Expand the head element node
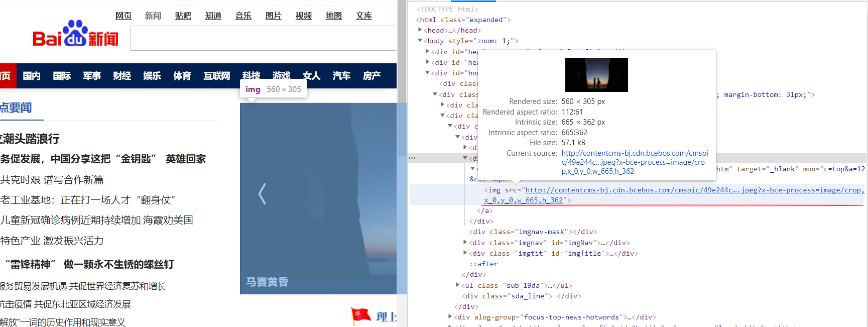This screenshot has height=327, width=868. click(x=420, y=30)
